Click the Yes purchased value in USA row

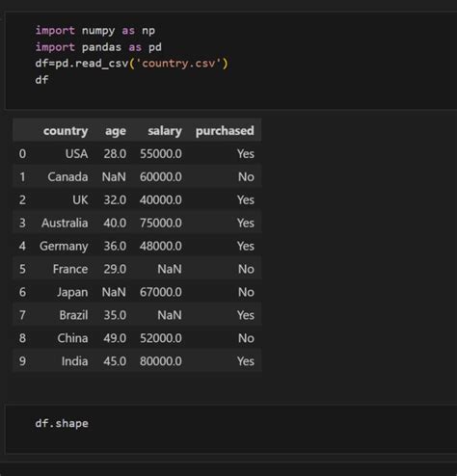[x=246, y=154]
